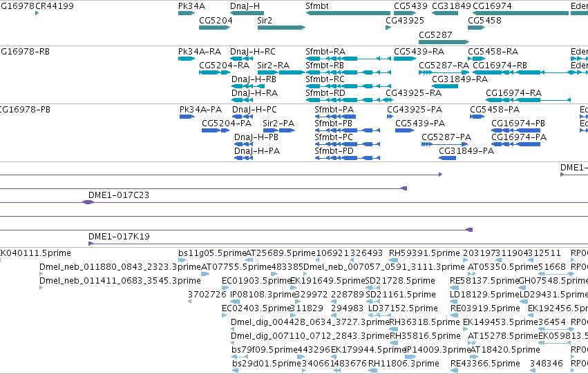Image resolution: width=588 pixels, height=374 pixels.
Task: Click the DnaJ-H-RA transcript label
Action: click(x=255, y=93)
